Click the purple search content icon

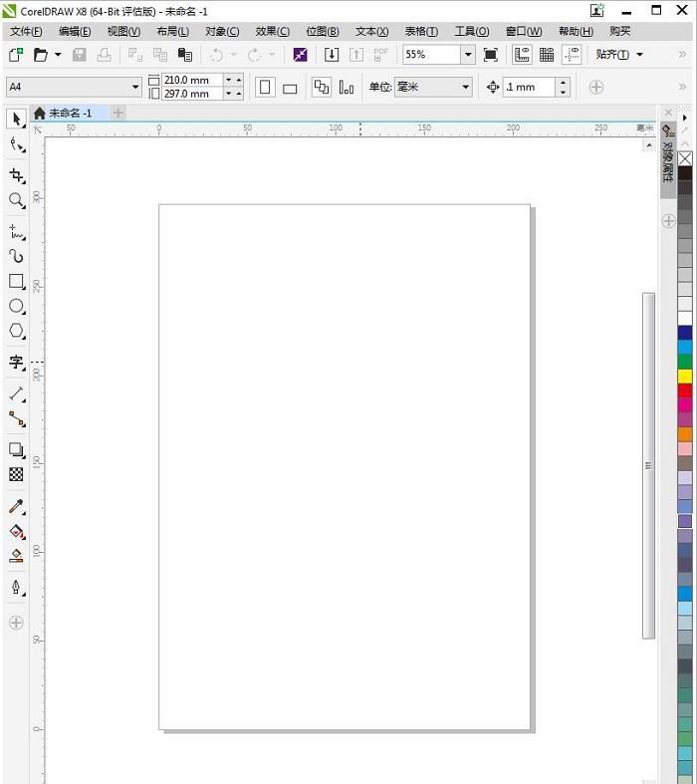coord(301,55)
